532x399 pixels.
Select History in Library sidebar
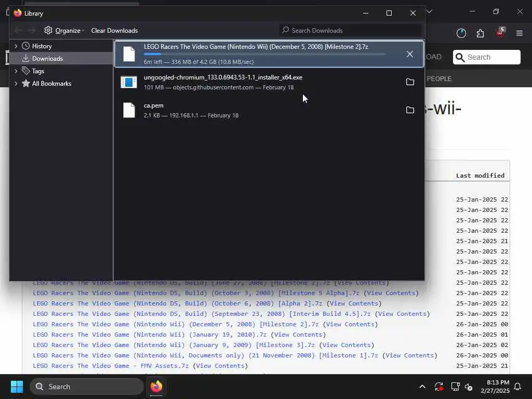(42, 46)
